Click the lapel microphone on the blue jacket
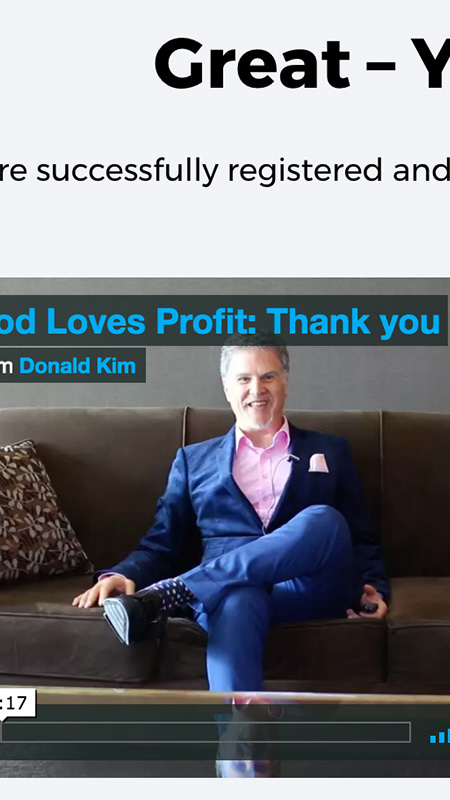This screenshot has height=800, width=450. [x=293, y=458]
